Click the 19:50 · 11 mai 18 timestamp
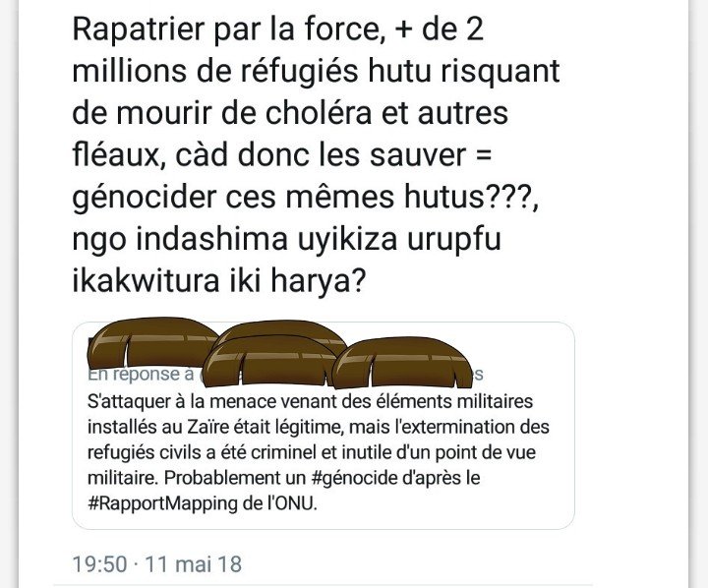Image resolution: width=708 pixels, height=588 pixels. [157, 564]
